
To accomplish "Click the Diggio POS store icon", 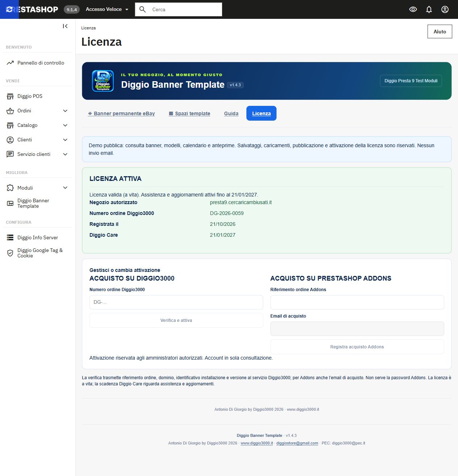I will coord(10,96).
